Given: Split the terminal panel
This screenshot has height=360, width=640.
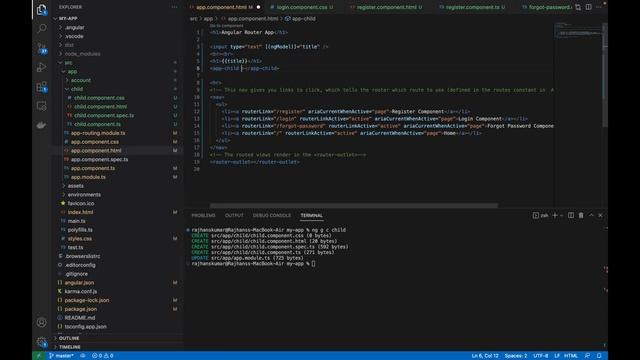Looking at the screenshot, I should [571, 216].
